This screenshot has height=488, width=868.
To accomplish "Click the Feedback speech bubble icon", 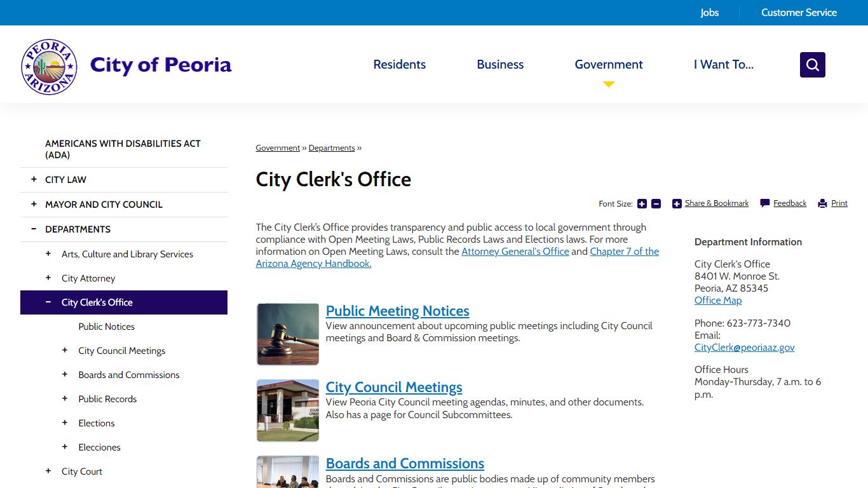I will (765, 203).
